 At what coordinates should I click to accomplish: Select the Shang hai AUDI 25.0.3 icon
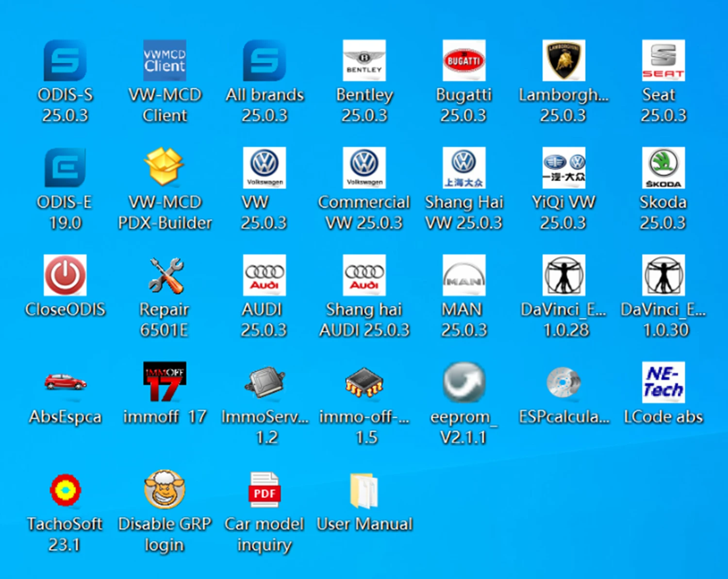(x=364, y=275)
